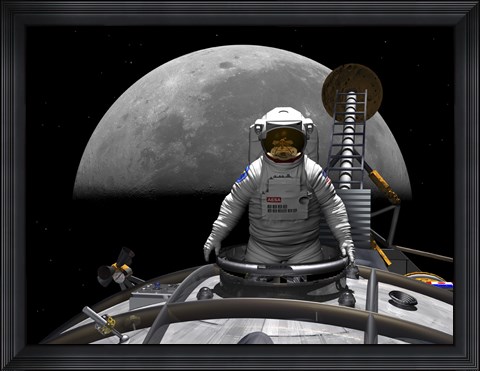Click the camera device on spacecraft's left edge
The image size is (480, 371).
(x=117, y=268)
